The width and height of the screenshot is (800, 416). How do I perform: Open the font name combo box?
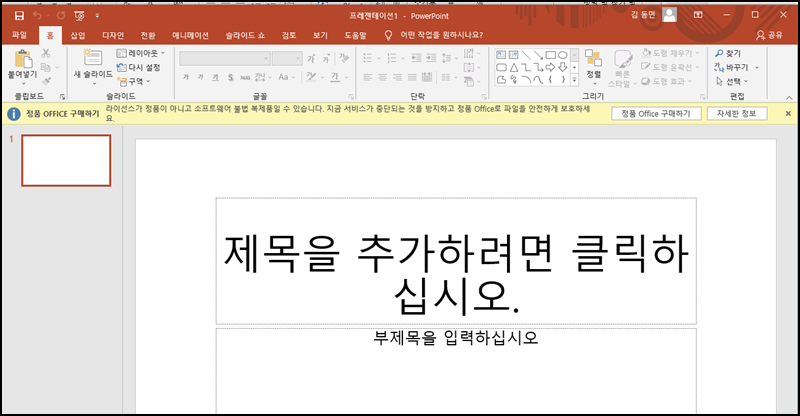[x=224, y=59]
